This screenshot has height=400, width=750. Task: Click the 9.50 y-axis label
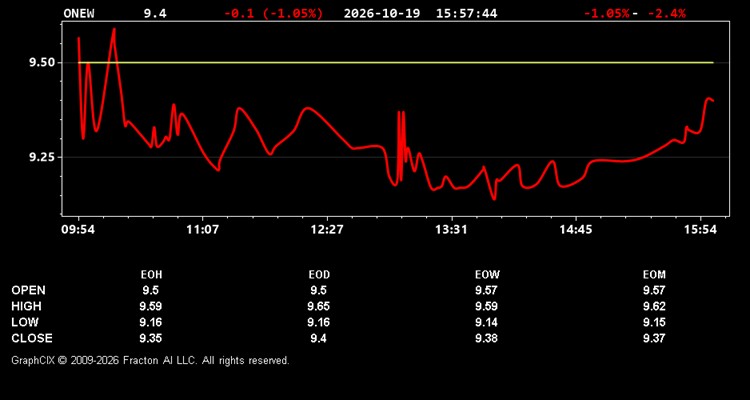coord(42,63)
